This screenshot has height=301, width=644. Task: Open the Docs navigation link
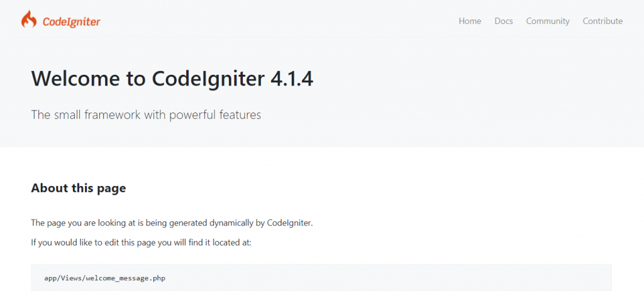point(504,21)
